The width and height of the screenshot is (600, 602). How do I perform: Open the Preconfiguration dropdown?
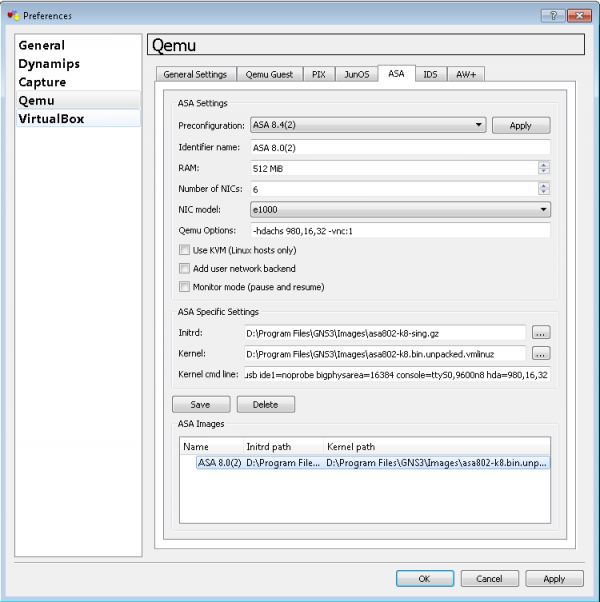[x=368, y=125]
